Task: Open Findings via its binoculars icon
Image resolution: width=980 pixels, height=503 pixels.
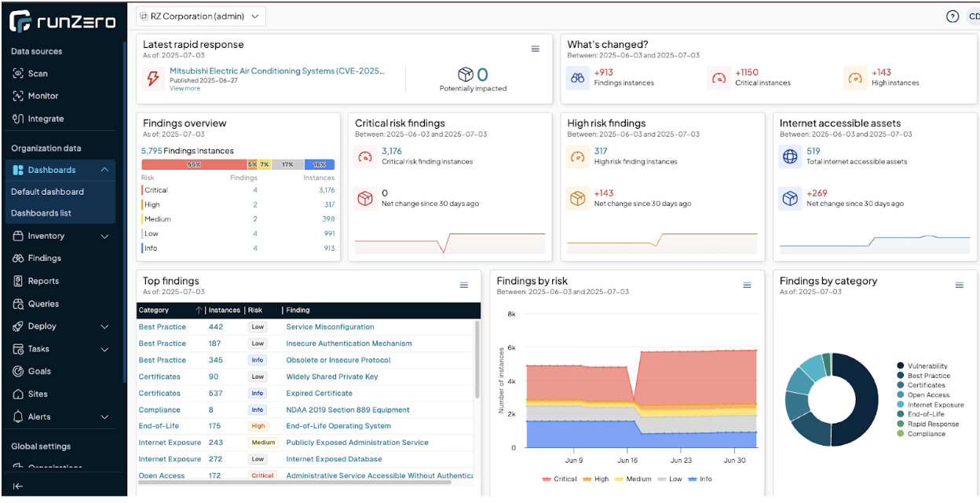Action: (18, 259)
